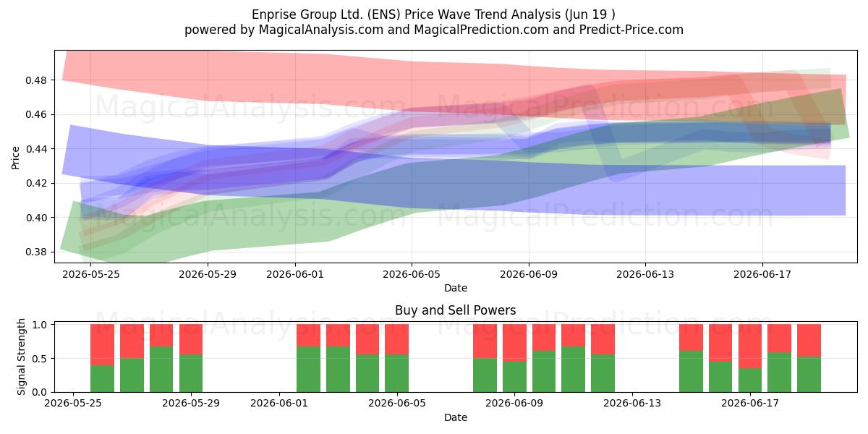Viewport: 868px width, 434px height.
Task: Select the red segment of the last bar on the right
Action: 809,341
